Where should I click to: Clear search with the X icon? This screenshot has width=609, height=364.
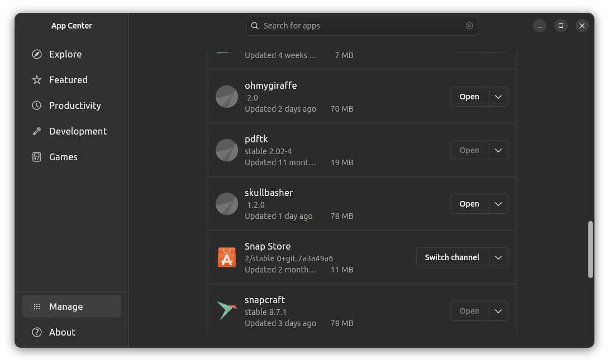point(469,26)
